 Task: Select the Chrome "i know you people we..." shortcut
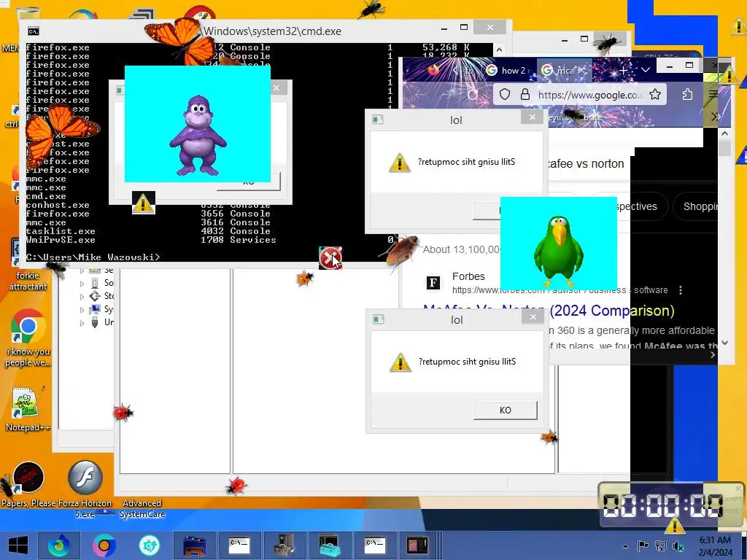(x=28, y=339)
